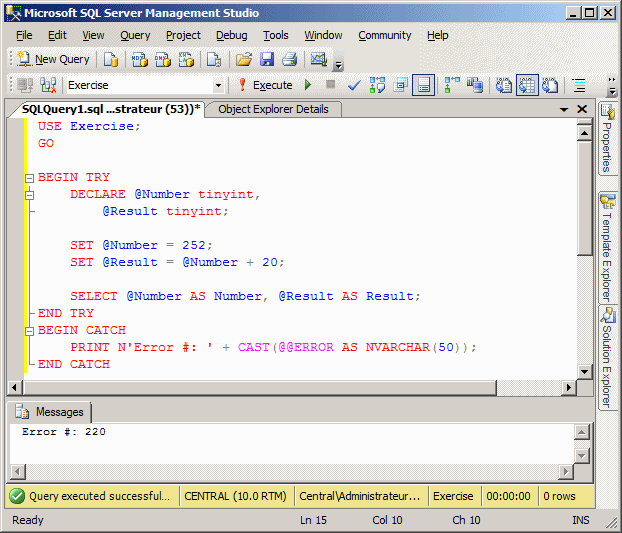Image resolution: width=622 pixels, height=533 pixels.
Task: Switch to the Object Explorer Details tab
Action: coord(273,109)
